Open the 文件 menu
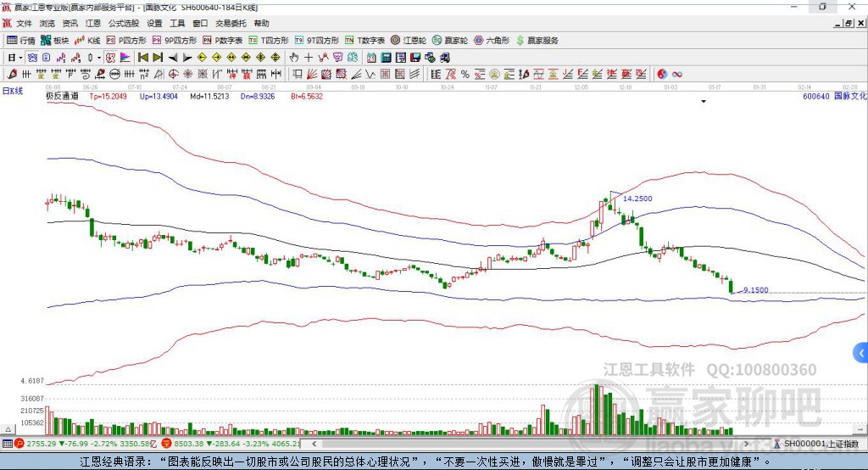The height and width of the screenshot is (470, 868). [x=25, y=23]
